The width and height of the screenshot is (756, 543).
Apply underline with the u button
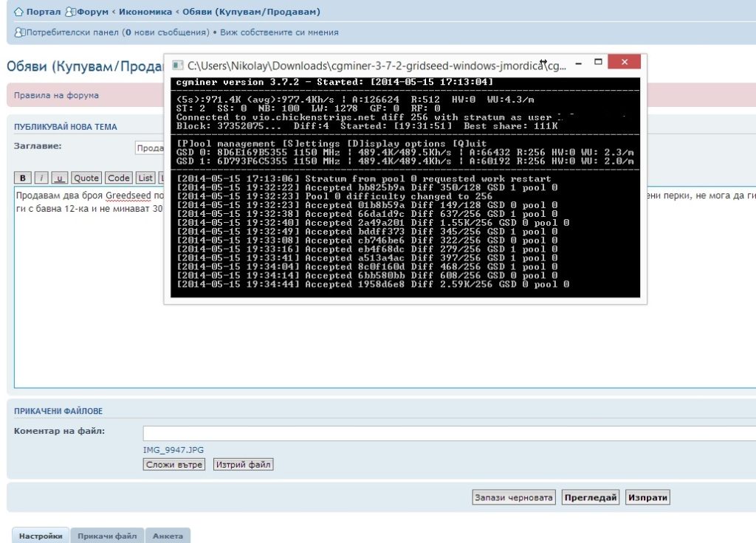coord(59,178)
